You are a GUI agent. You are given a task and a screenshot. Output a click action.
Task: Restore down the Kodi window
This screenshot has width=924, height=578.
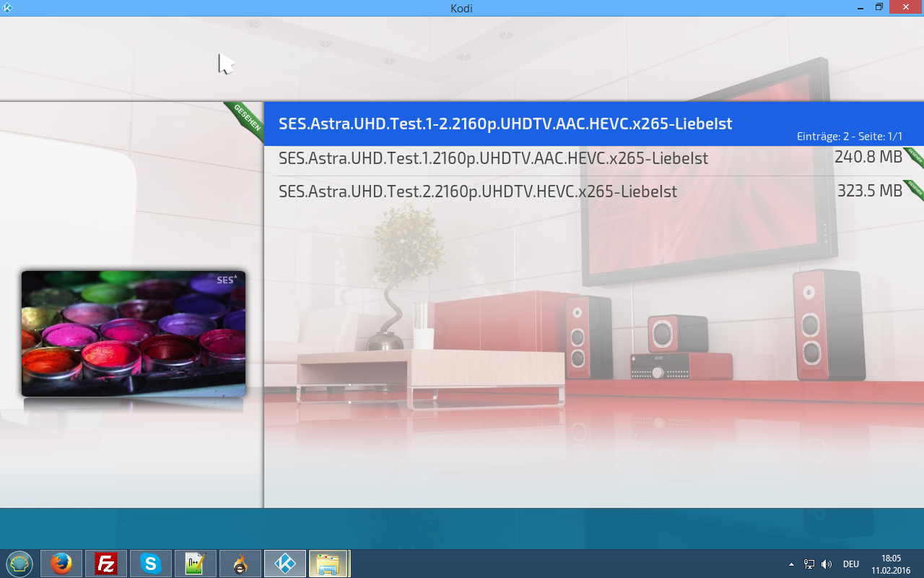click(879, 7)
